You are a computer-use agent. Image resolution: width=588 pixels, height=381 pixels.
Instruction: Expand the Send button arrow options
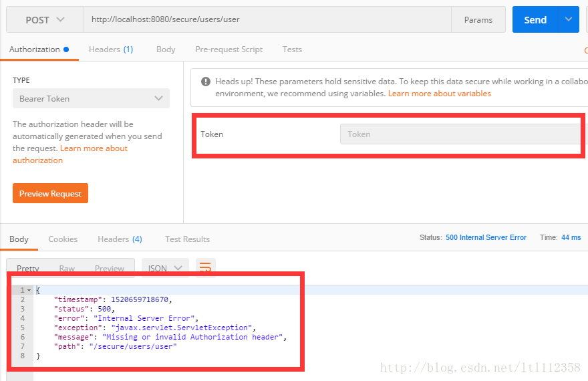(x=569, y=19)
